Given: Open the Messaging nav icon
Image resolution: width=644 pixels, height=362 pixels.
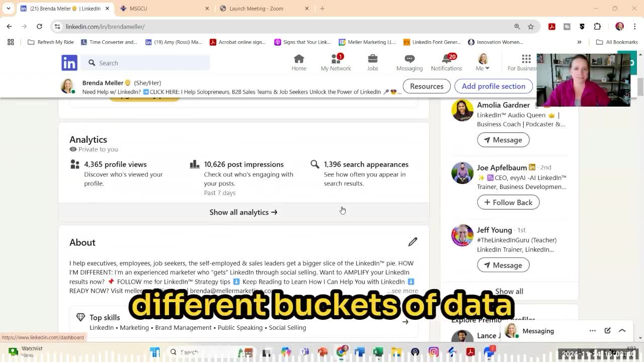Looking at the screenshot, I should [409, 62].
